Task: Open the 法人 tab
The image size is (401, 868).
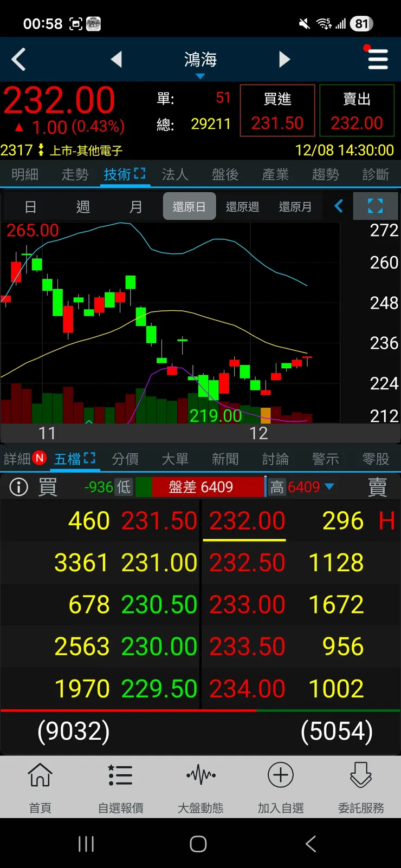Action: 175,174
